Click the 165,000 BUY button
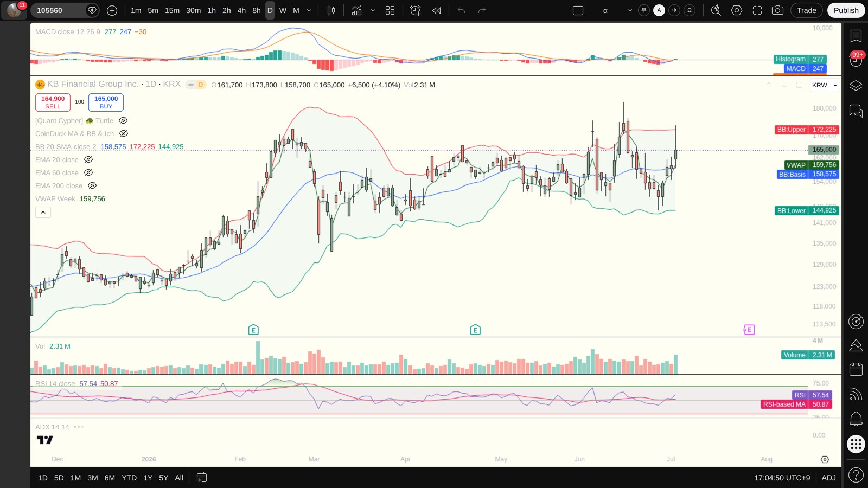Image resolution: width=868 pixels, height=488 pixels. click(106, 102)
